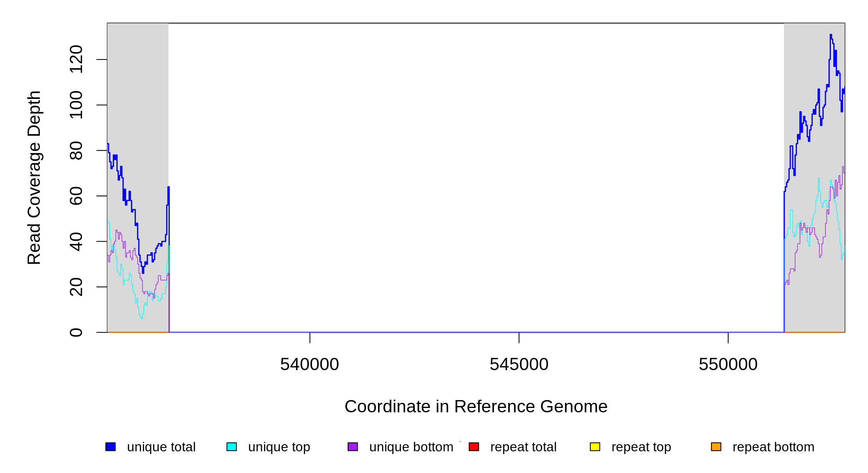Screen dimensions: 868x473
Task: Click the 60 y-axis tick label
Action: pos(76,196)
